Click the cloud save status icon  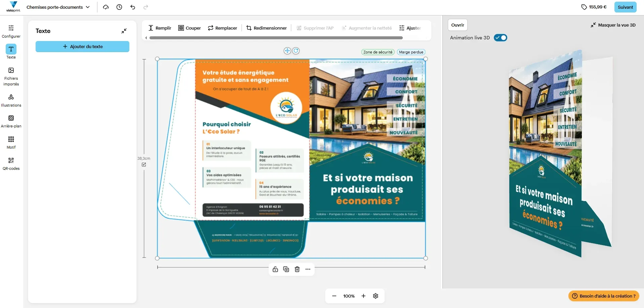(x=106, y=7)
